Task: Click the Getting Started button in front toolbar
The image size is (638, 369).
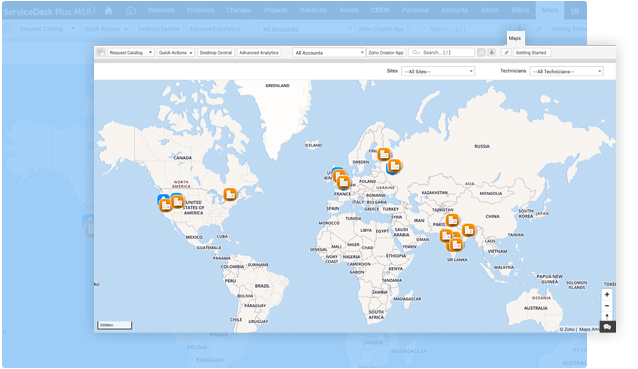Action: tap(531, 52)
